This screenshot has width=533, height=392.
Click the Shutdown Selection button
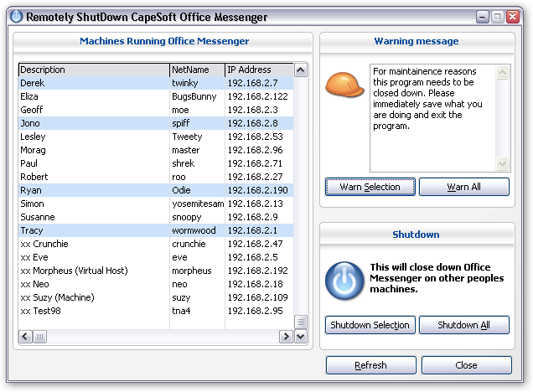(370, 325)
